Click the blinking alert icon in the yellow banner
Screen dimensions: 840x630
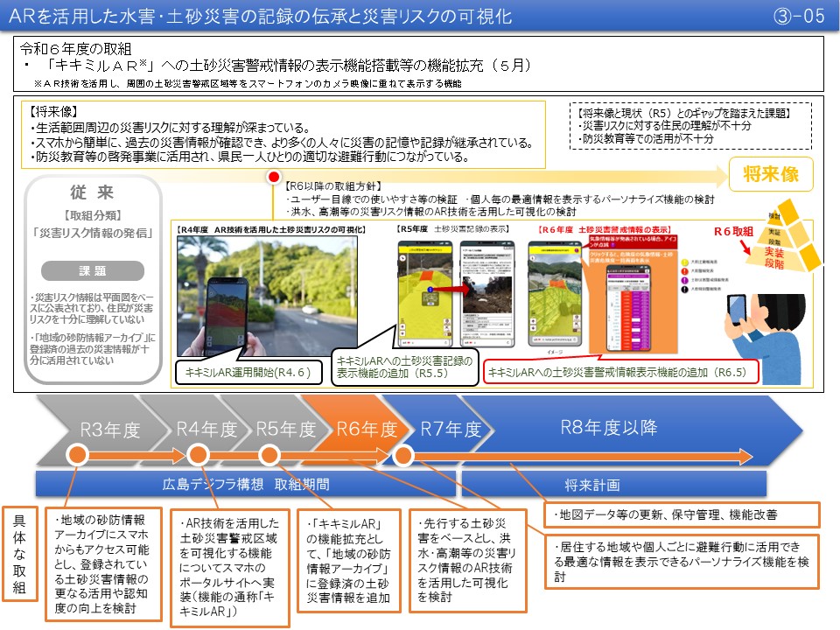click(576, 250)
